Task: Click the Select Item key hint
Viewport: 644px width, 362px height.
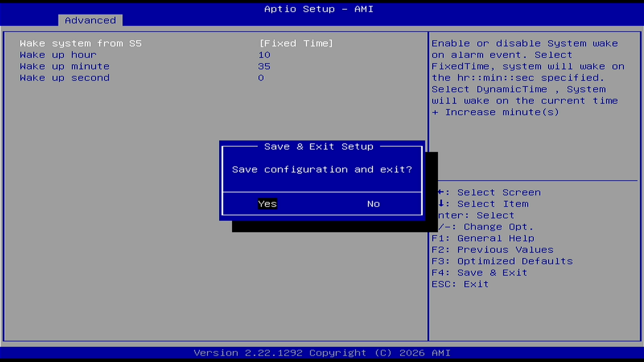Action: click(483, 204)
